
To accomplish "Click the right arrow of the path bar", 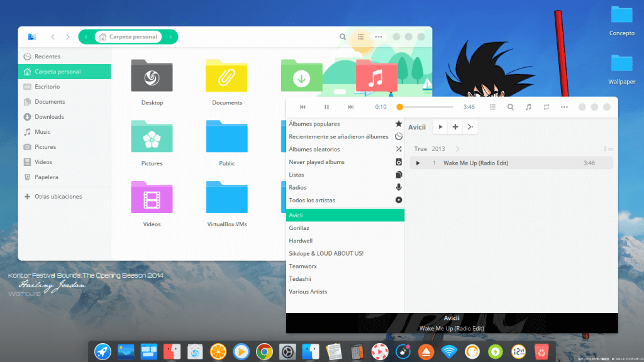I will [x=170, y=36].
